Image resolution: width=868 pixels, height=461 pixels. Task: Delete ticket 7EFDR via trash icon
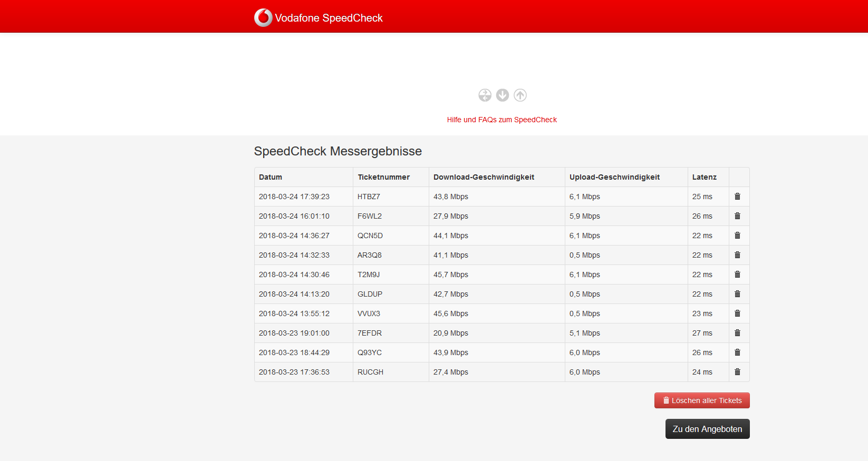737,333
